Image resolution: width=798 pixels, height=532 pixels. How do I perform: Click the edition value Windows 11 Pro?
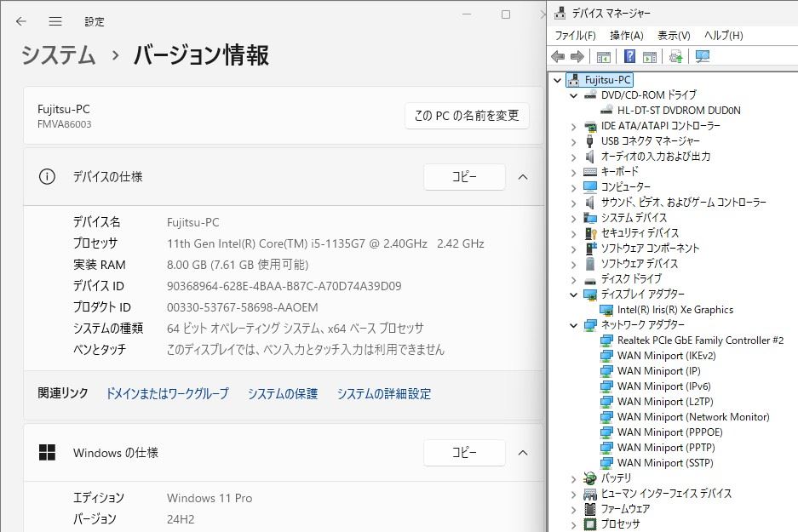pyautogui.click(x=210, y=498)
